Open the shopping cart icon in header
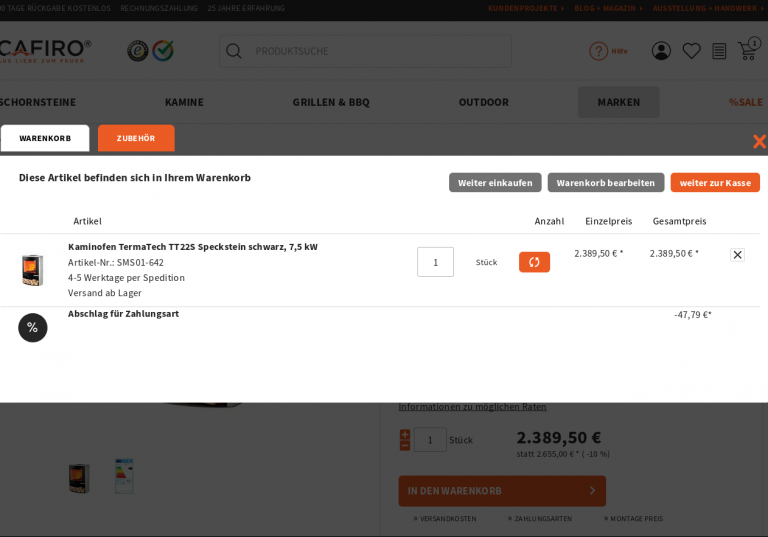The width and height of the screenshot is (768, 537). [748, 50]
